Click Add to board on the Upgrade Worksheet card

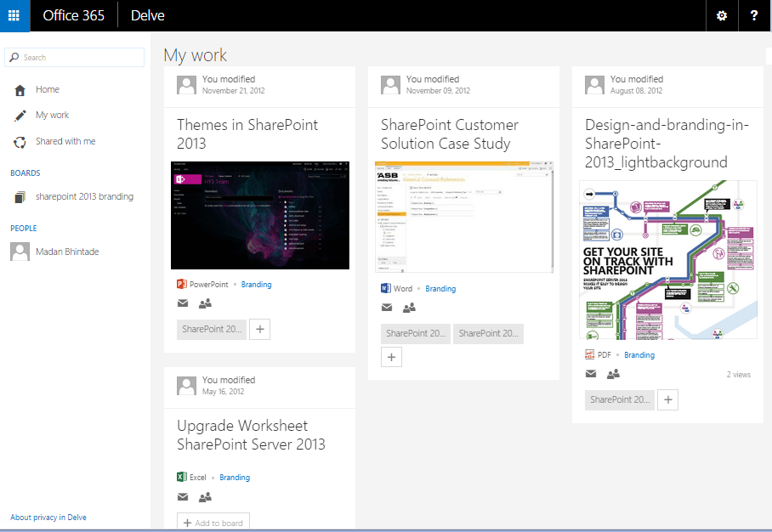(213, 522)
